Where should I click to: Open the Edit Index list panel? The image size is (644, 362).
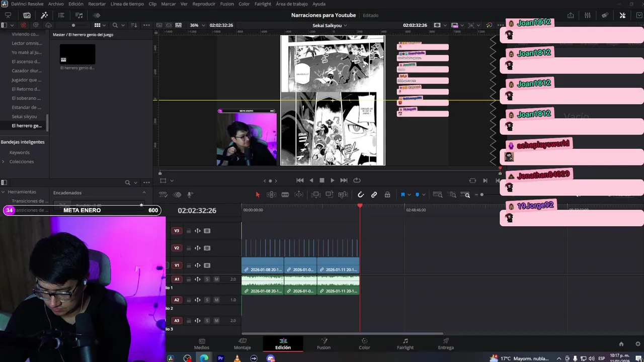[61, 15]
